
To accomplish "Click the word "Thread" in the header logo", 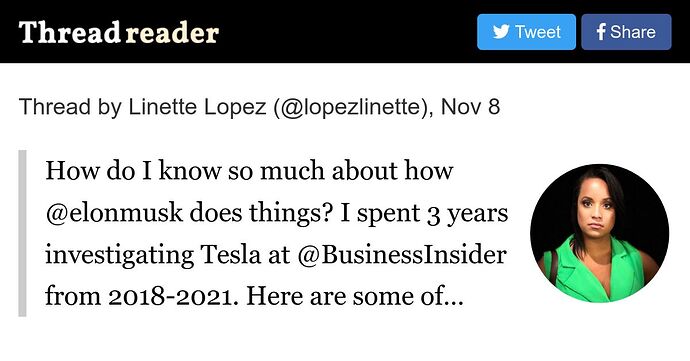I will [x=70, y=32].
